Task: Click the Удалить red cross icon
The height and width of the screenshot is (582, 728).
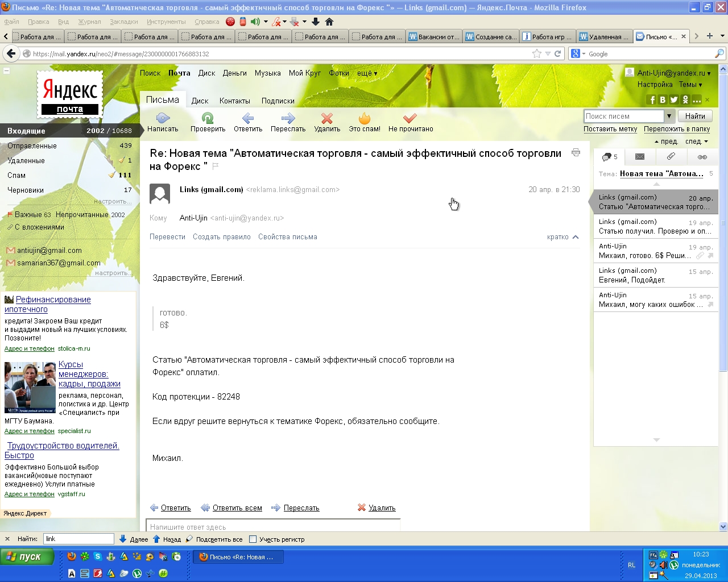Action: click(x=327, y=118)
